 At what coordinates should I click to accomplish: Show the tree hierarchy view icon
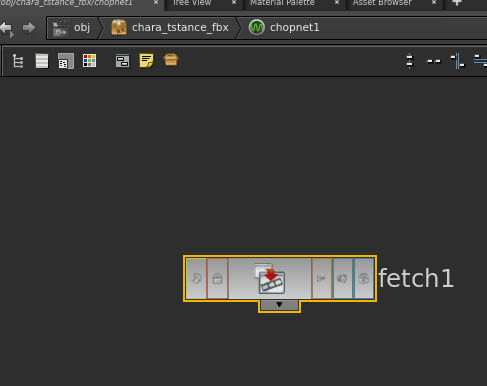(18, 61)
